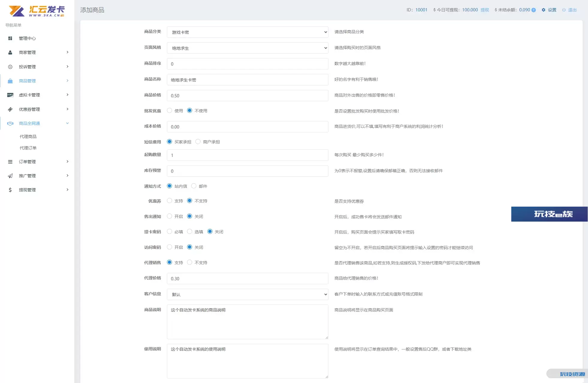This screenshot has width=588, height=383.
Task: Focus the 成本价格 input field
Action: [x=248, y=127]
